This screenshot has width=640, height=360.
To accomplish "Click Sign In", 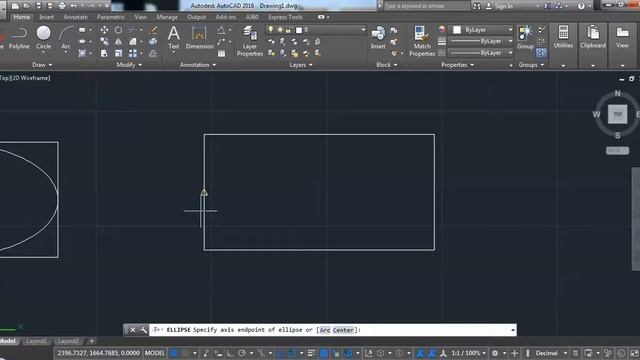I will [x=504, y=6].
